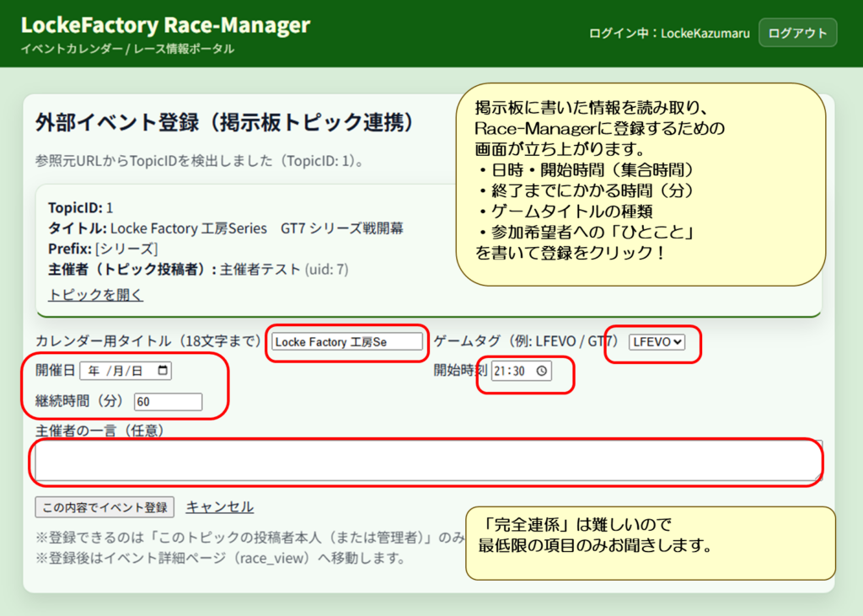Click the LockeFactory Race-Manager header title

(165, 25)
